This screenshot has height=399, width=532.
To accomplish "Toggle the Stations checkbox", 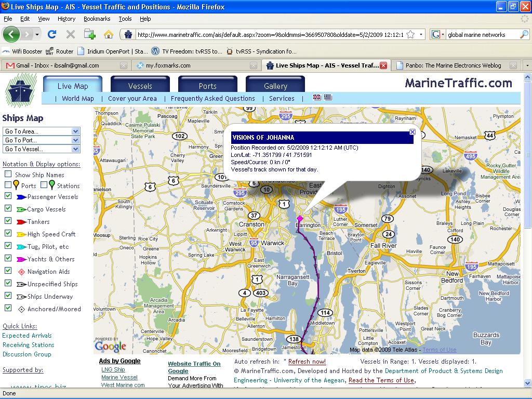I will (x=44, y=185).
